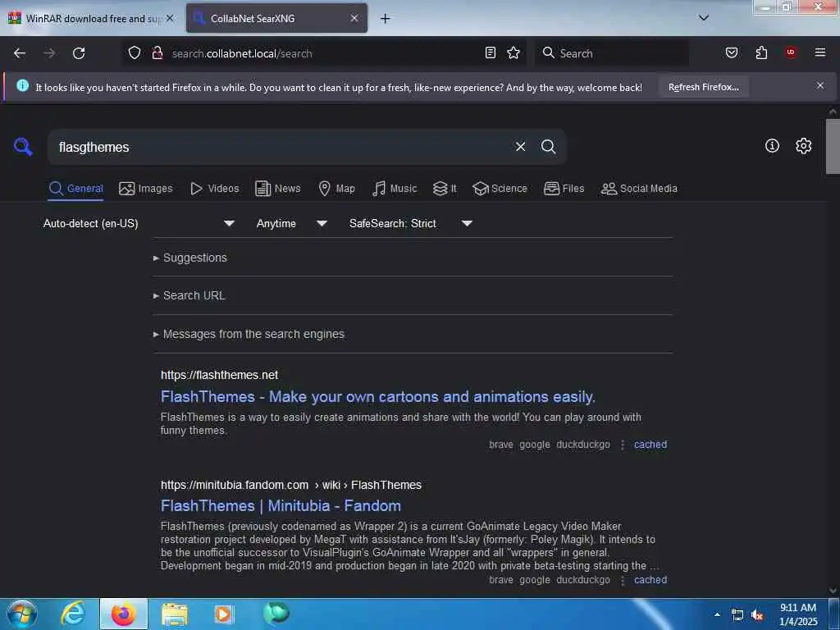This screenshot has width=840, height=630.
Task: Open the tracking protection shield icon
Action: [135, 53]
